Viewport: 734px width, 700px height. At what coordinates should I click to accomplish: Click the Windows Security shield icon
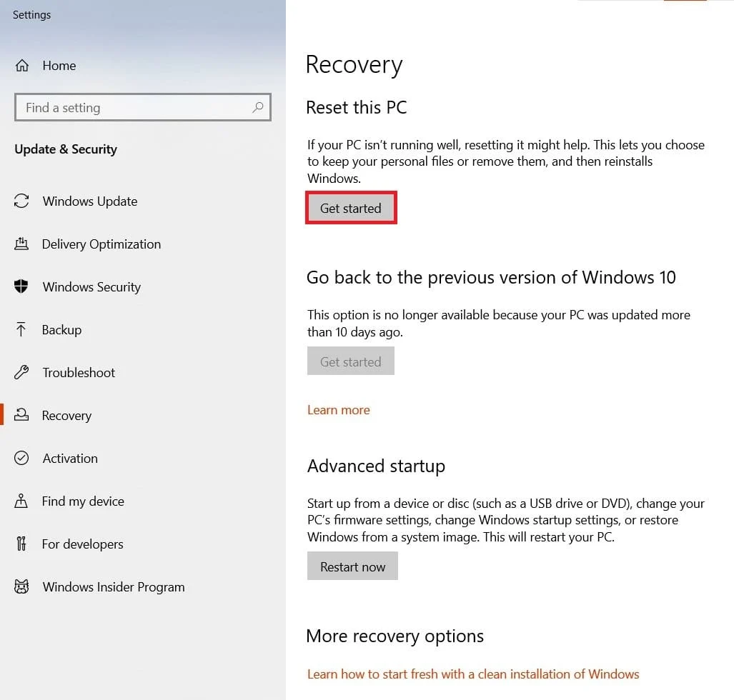click(21, 287)
